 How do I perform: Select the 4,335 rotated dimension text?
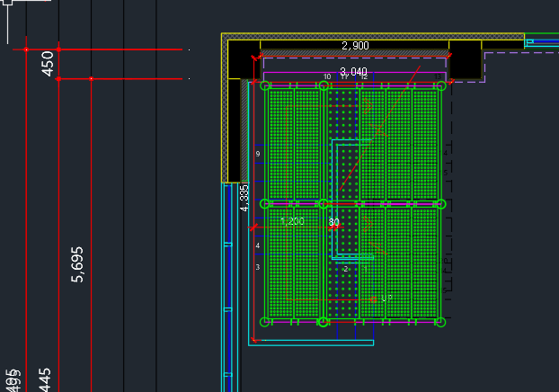[x=244, y=198]
